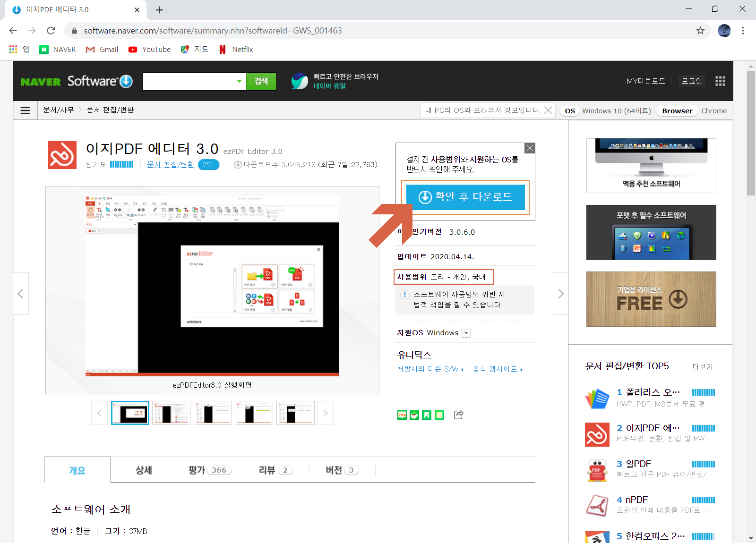Click the 문서/사무 breadcrumb

pos(59,110)
